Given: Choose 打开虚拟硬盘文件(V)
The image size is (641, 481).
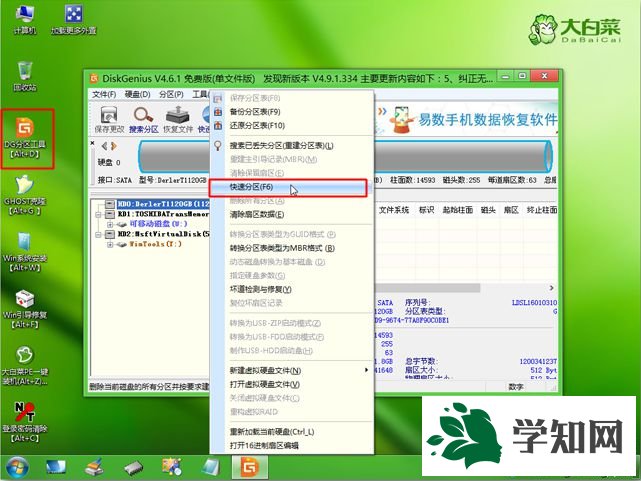Looking at the screenshot, I should pyautogui.click(x=264, y=384).
